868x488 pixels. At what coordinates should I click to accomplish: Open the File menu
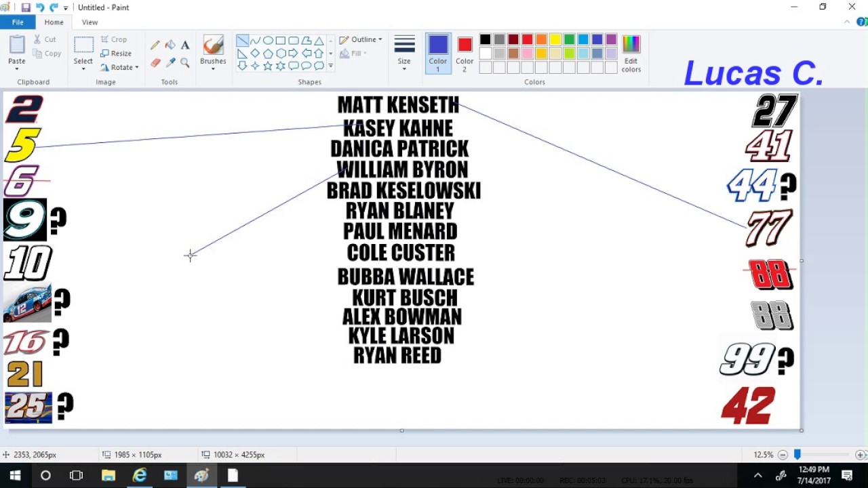[x=18, y=22]
